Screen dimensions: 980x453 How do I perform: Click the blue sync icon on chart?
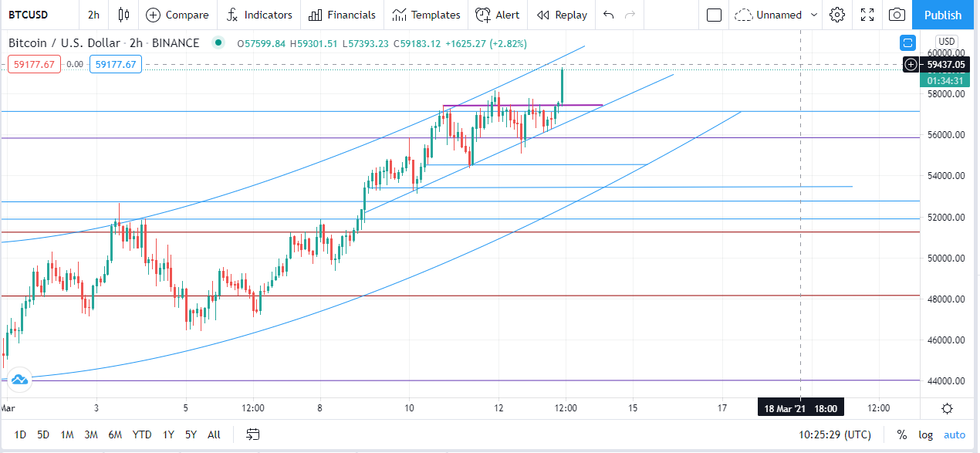907,42
